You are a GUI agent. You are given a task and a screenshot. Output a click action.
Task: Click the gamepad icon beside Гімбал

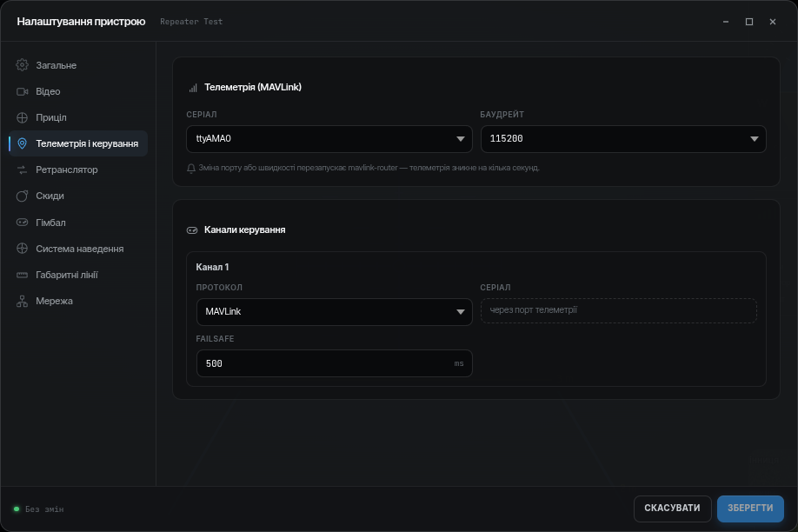point(22,222)
